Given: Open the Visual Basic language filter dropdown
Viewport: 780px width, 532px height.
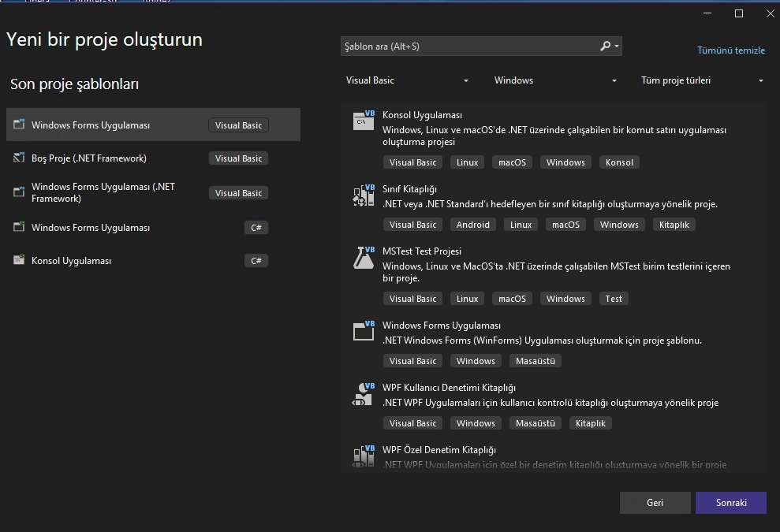Looking at the screenshot, I should 407,80.
